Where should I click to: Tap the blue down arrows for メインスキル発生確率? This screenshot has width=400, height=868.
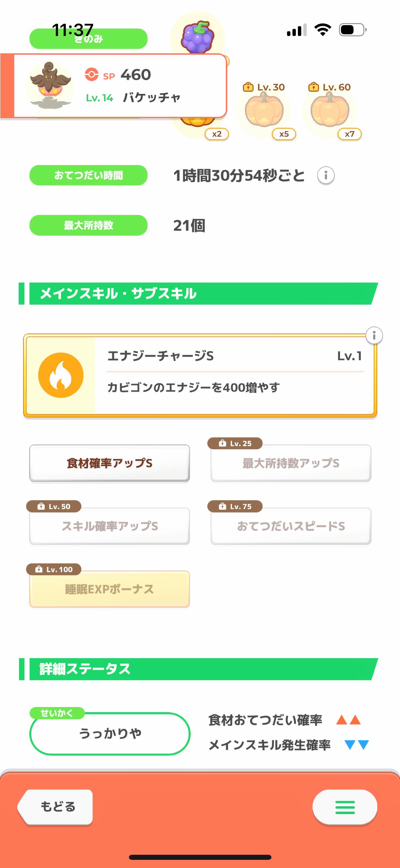tap(356, 745)
